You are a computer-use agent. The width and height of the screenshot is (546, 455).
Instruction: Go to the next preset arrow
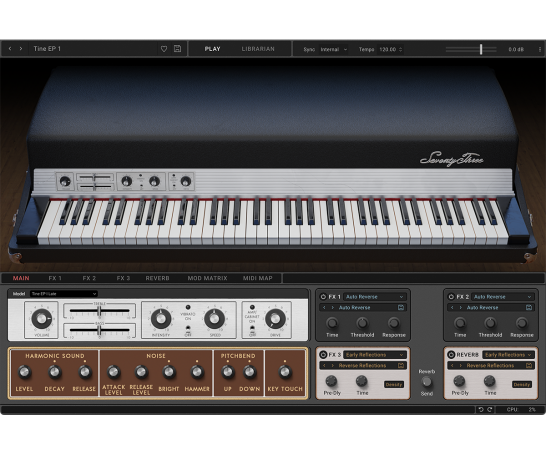coord(21,49)
